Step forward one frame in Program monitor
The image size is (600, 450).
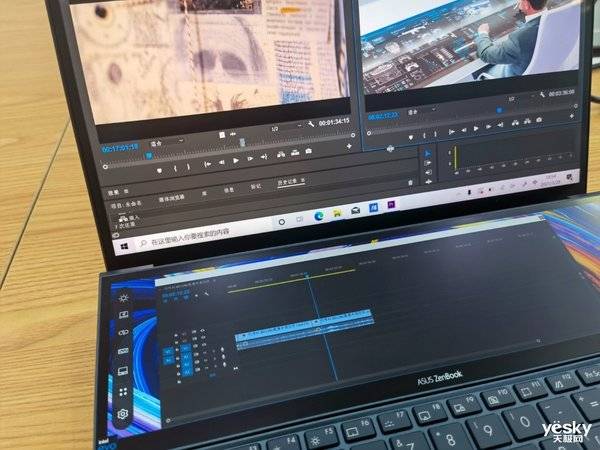[x=488, y=127]
